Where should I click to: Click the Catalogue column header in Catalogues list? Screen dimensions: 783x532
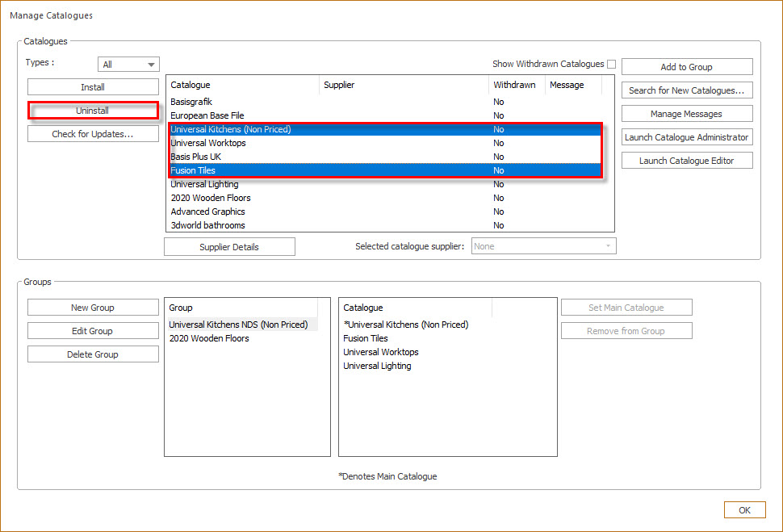point(243,85)
